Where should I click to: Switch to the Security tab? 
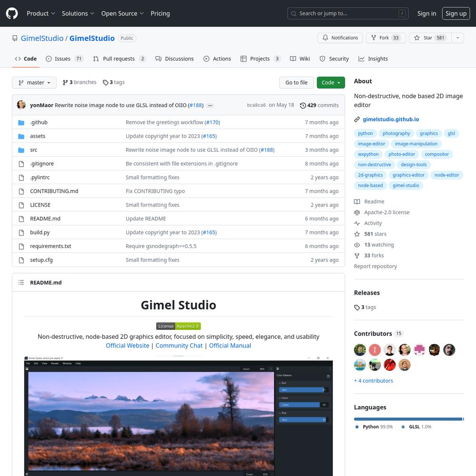(x=334, y=59)
